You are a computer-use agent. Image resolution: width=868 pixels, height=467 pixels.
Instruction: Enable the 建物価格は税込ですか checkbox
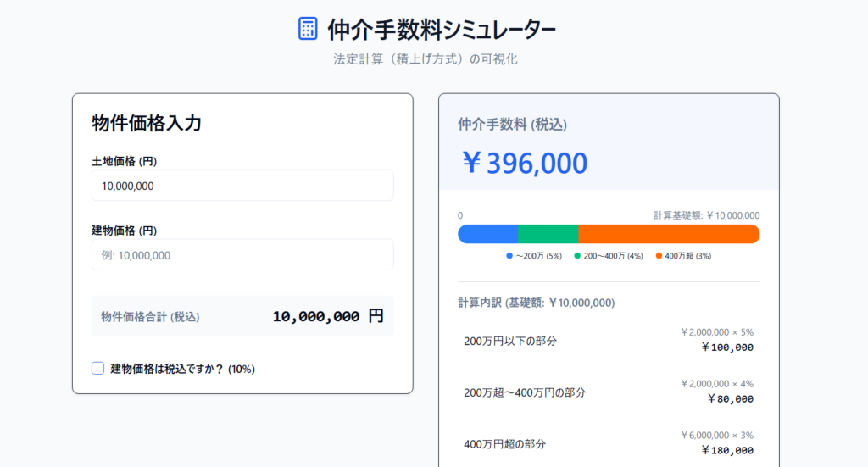coord(98,369)
